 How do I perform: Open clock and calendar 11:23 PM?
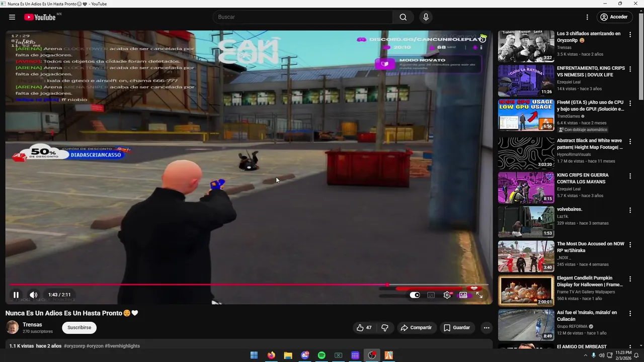623,355
